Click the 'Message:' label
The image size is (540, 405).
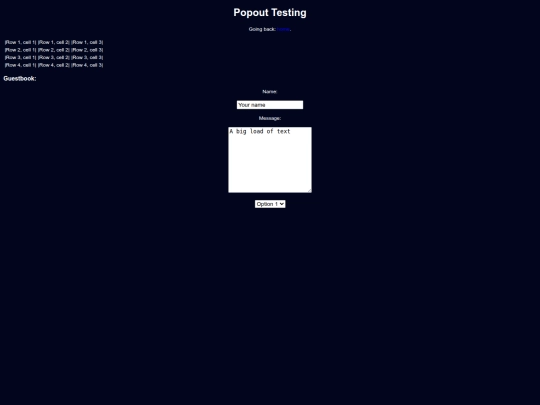[270, 118]
